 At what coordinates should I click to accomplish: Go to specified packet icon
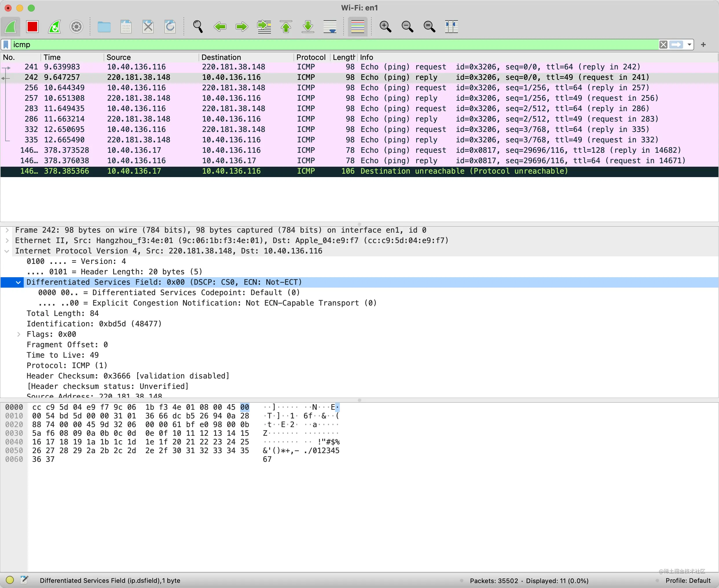[264, 26]
